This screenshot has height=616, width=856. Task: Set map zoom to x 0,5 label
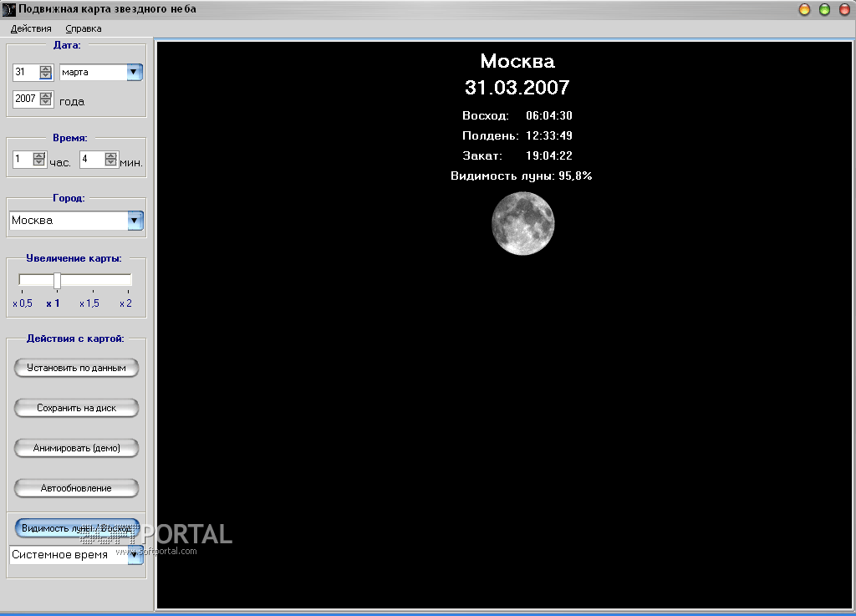pyautogui.click(x=23, y=303)
